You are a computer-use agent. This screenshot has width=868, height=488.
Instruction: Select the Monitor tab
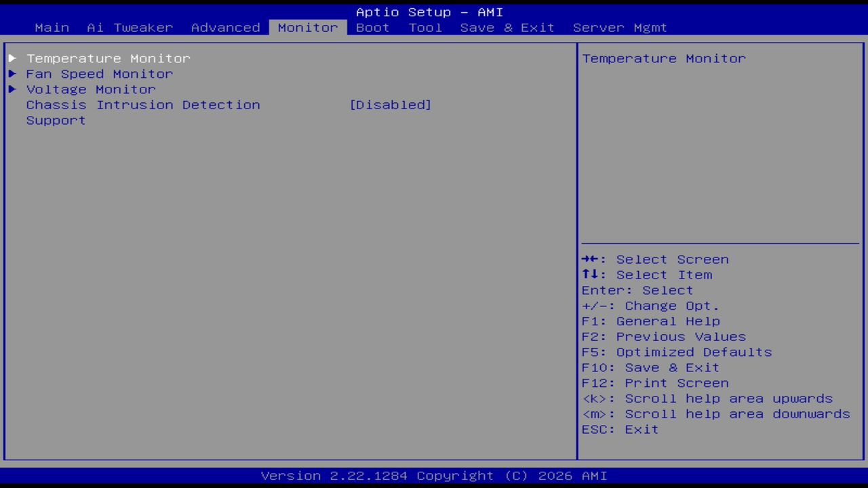(x=308, y=28)
